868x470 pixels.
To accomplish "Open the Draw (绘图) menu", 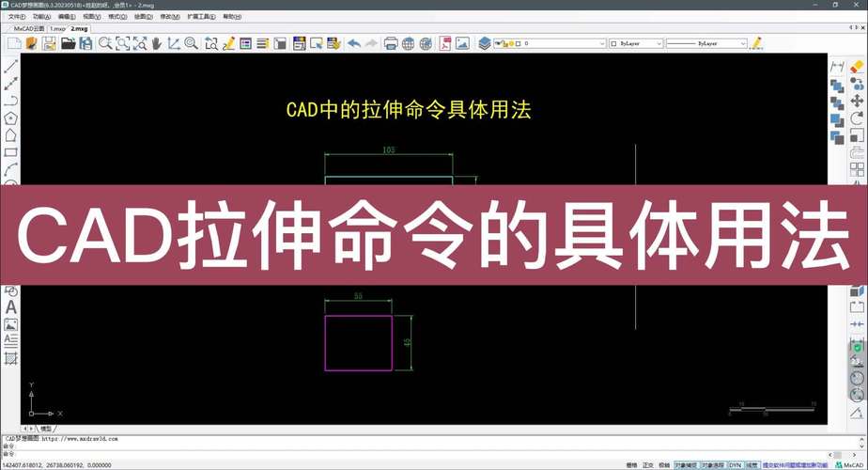I will tap(144, 17).
